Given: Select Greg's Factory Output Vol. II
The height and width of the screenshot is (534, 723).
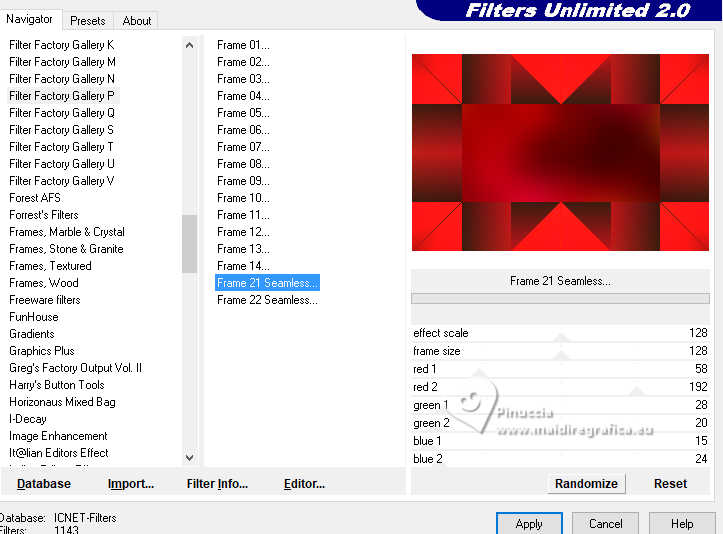Looking at the screenshot, I should click(76, 368).
